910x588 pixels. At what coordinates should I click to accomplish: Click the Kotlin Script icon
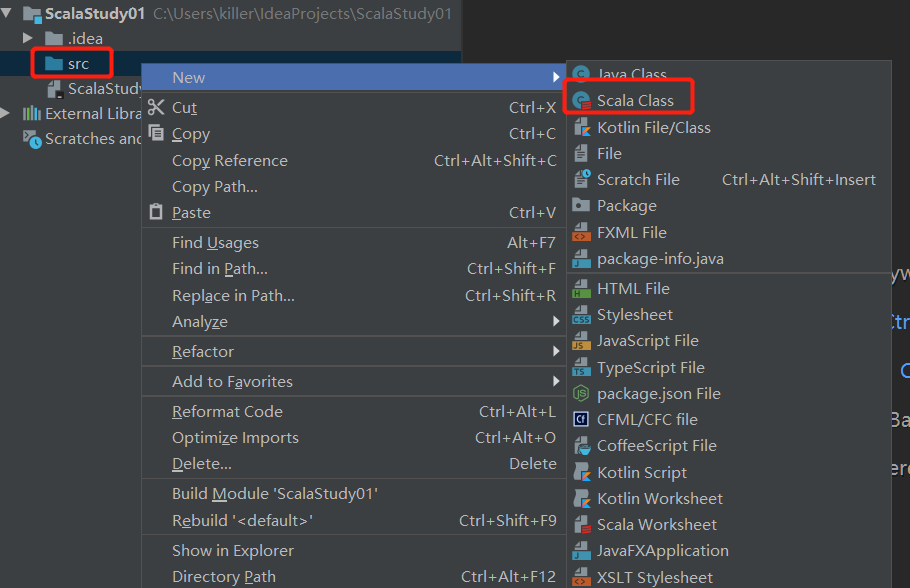click(582, 472)
